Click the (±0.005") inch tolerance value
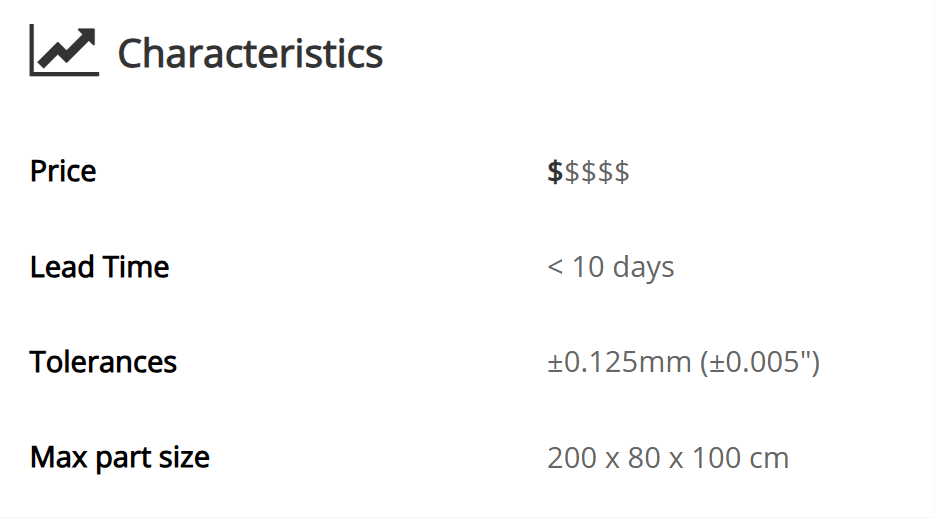 (758, 362)
